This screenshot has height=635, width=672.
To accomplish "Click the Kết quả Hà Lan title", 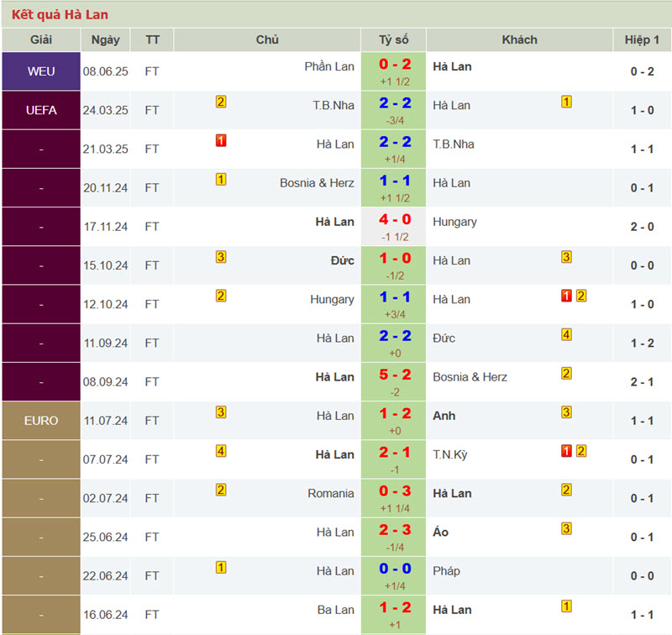I will click(60, 14).
